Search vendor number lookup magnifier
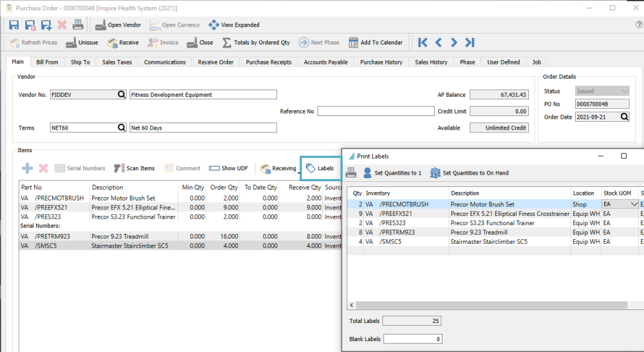The image size is (644, 352). (x=122, y=95)
